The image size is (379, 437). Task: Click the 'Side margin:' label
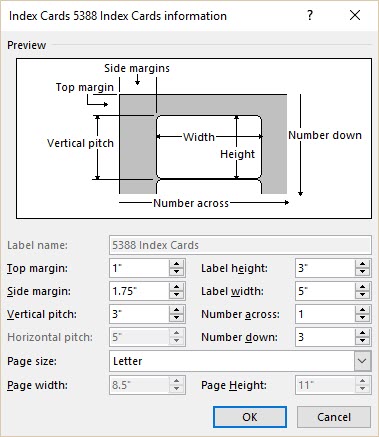pos(39,291)
